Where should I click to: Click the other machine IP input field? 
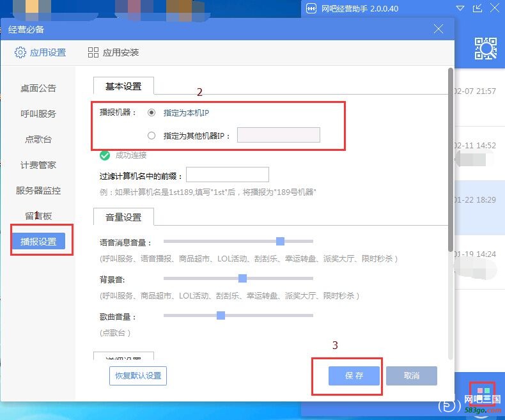(x=279, y=135)
